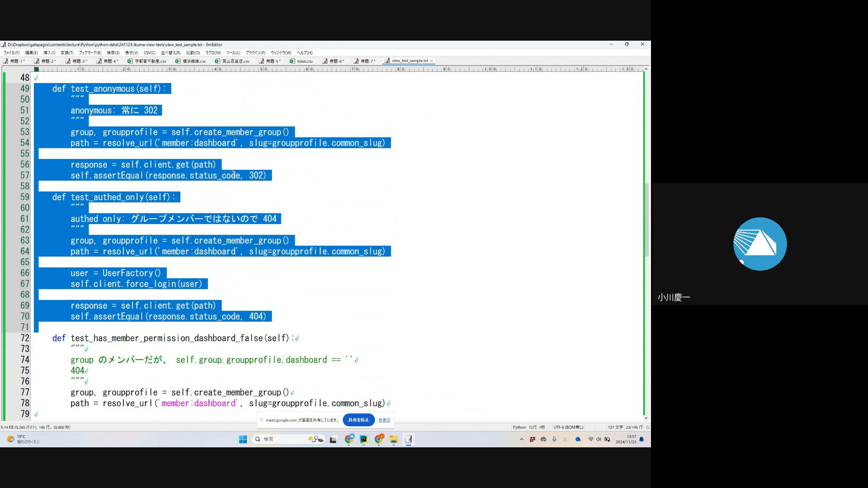Image resolution: width=868 pixels, height=488 pixels.
Task: Open File Explorer from the taskbar
Action: click(x=393, y=439)
